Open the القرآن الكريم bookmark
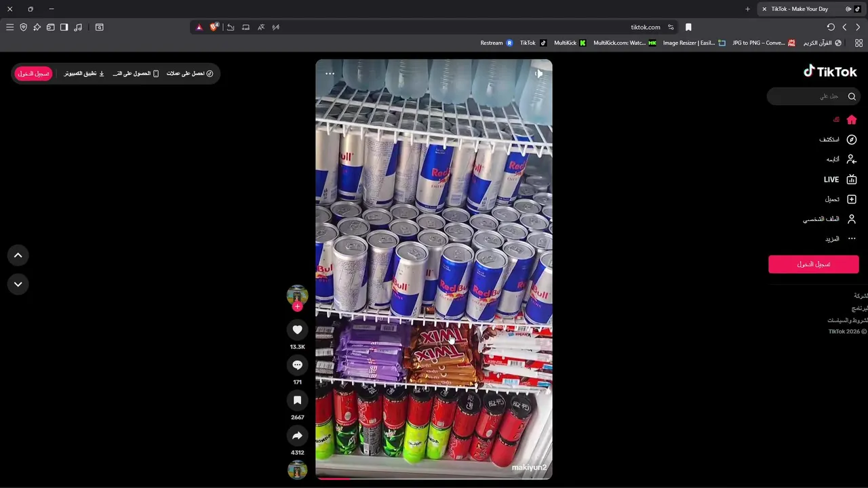The height and width of the screenshot is (488, 868). click(822, 43)
